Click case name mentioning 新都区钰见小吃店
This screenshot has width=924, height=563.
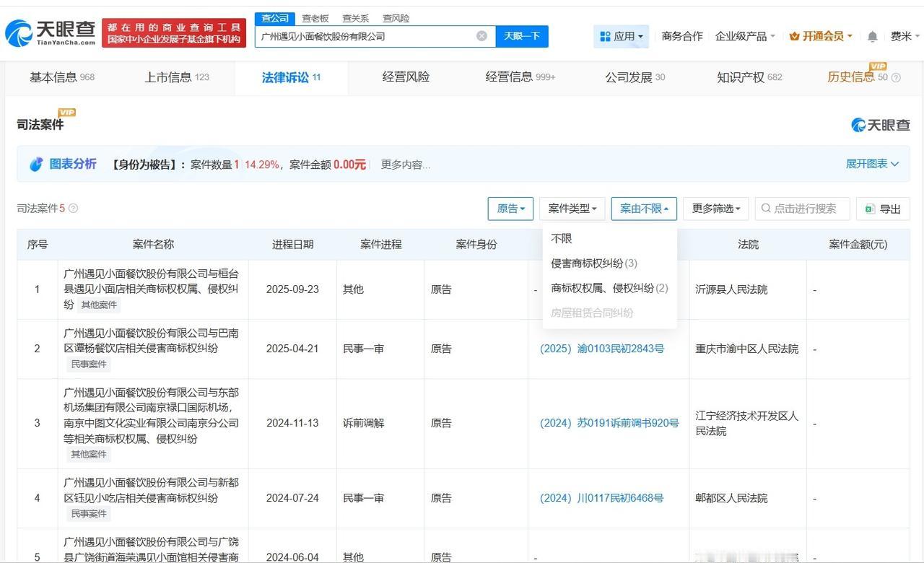(152, 490)
